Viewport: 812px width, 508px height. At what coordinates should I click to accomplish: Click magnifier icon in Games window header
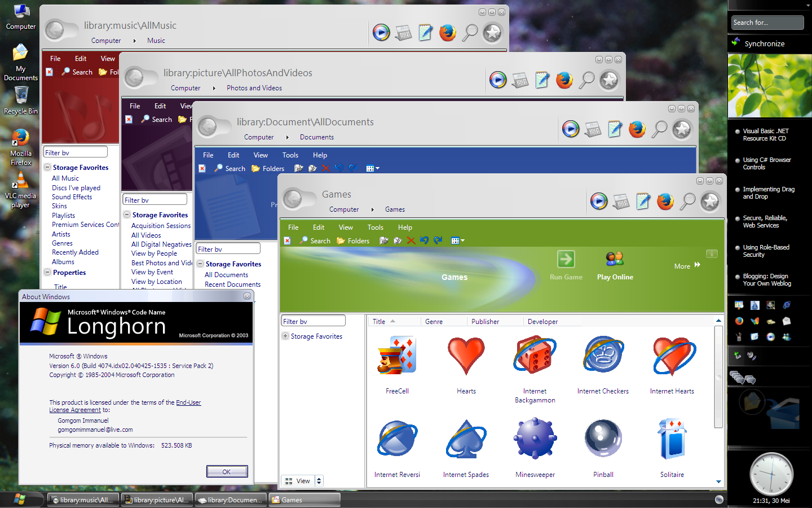[688, 201]
